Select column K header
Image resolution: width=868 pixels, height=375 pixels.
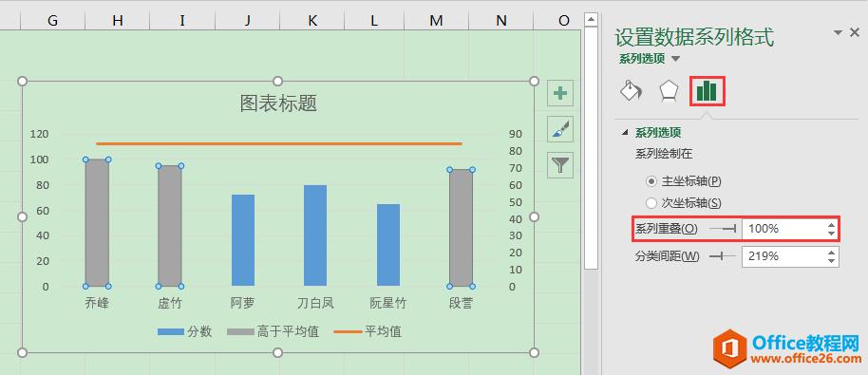point(312,21)
